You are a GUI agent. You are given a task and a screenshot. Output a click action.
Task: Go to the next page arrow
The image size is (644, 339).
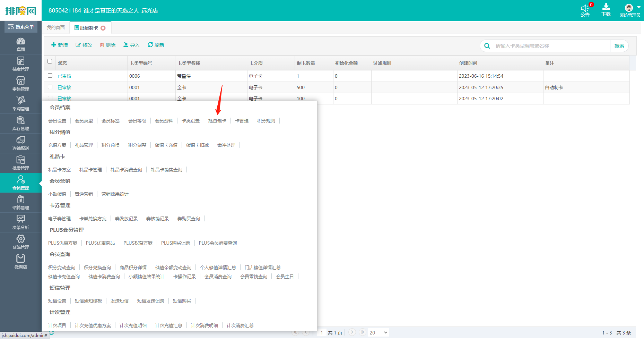pos(352,332)
